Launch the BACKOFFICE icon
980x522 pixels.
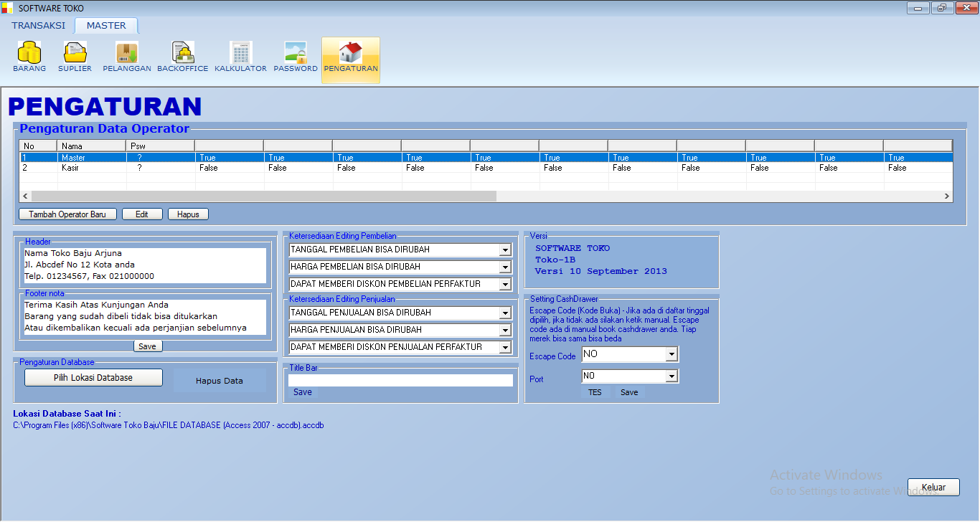182,53
